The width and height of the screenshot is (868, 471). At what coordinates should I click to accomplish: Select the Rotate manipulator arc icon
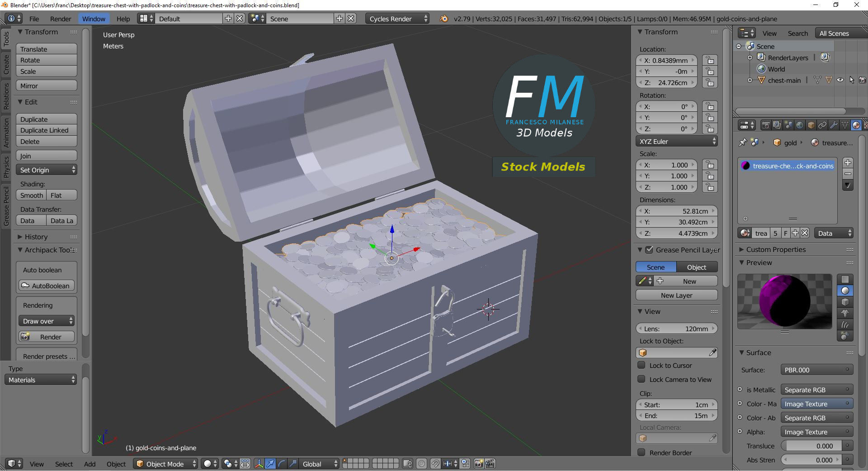pyautogui.click(x=282, y=464)
